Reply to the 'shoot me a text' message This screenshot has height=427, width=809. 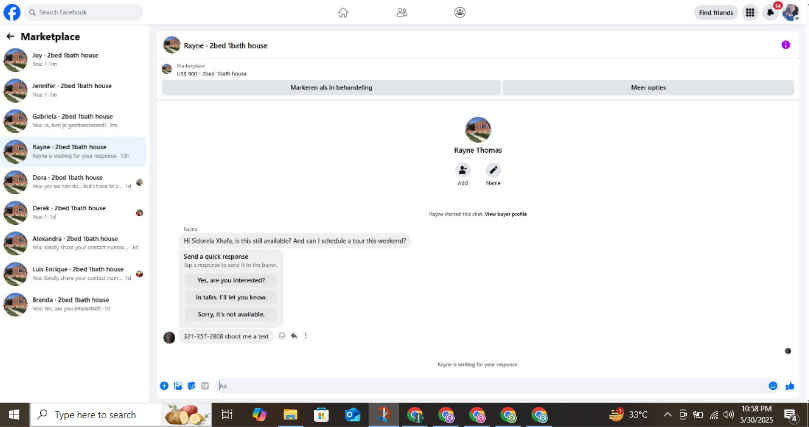pyautogui.click(x=294, y=336)
